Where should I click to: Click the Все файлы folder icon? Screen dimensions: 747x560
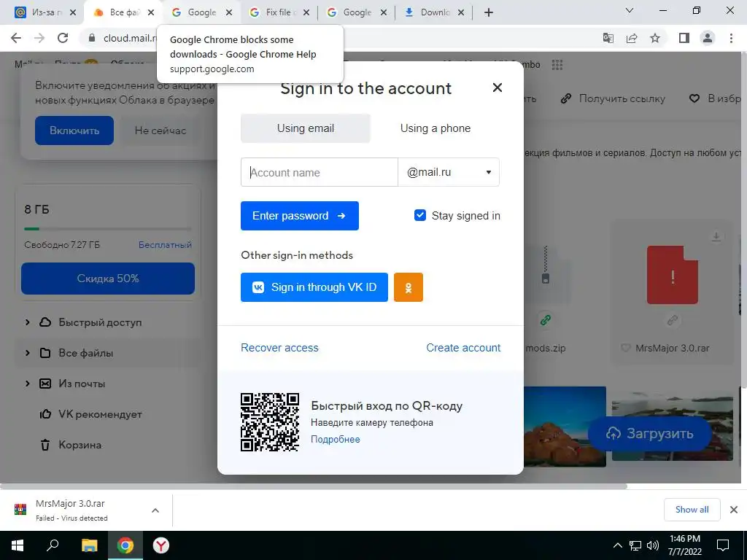45,353
